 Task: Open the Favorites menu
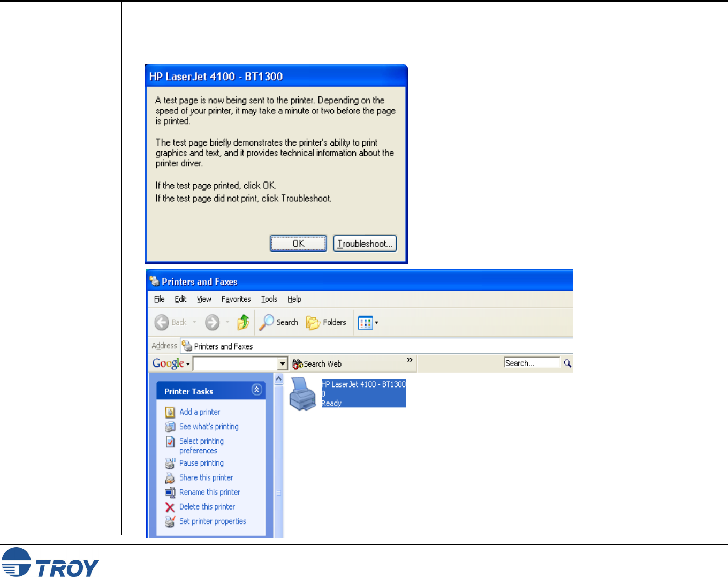(x=236, y=299)
